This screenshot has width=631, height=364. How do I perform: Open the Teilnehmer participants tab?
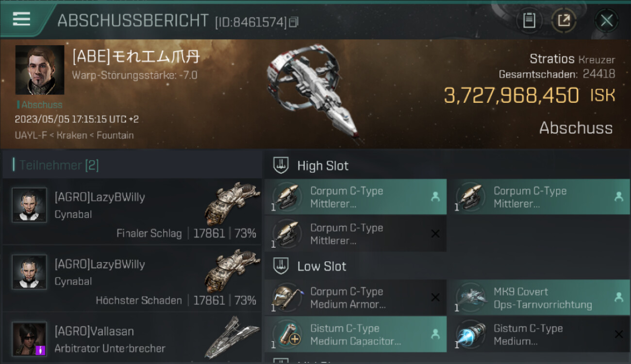click(x=59, y=165)
